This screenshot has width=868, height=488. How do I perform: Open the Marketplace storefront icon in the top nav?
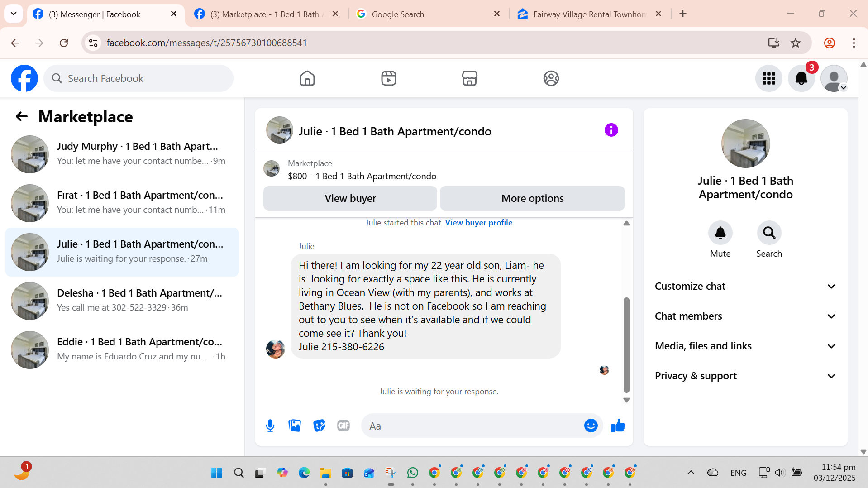470,78
